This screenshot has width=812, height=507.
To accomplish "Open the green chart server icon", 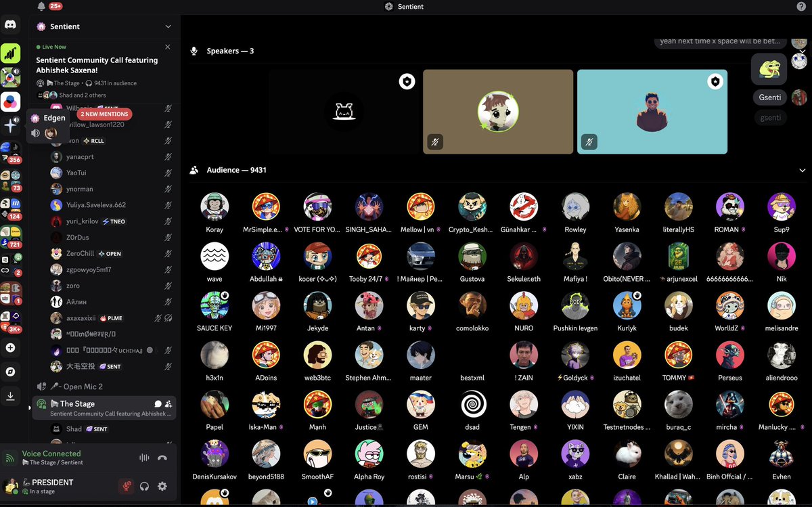I will point(10,52).
